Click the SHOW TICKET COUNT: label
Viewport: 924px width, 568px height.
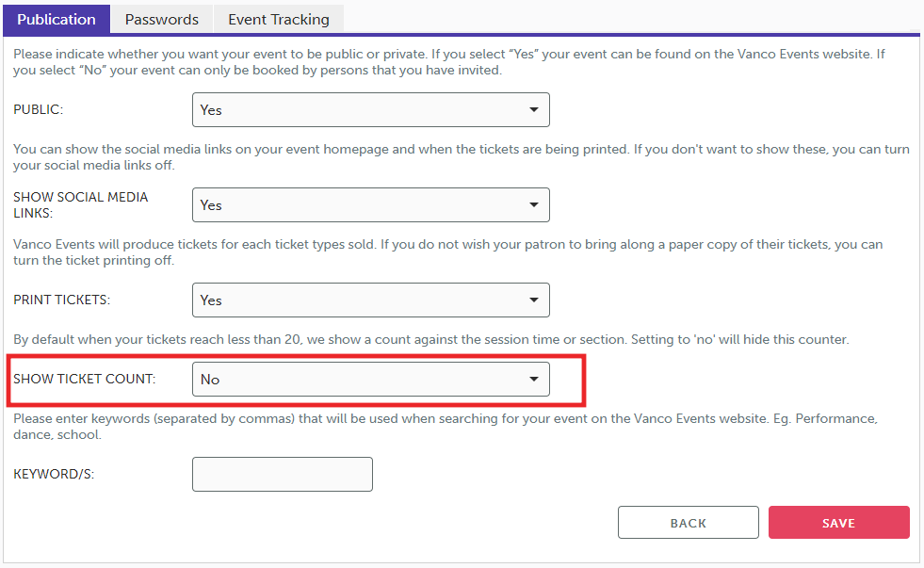[85, 380]
